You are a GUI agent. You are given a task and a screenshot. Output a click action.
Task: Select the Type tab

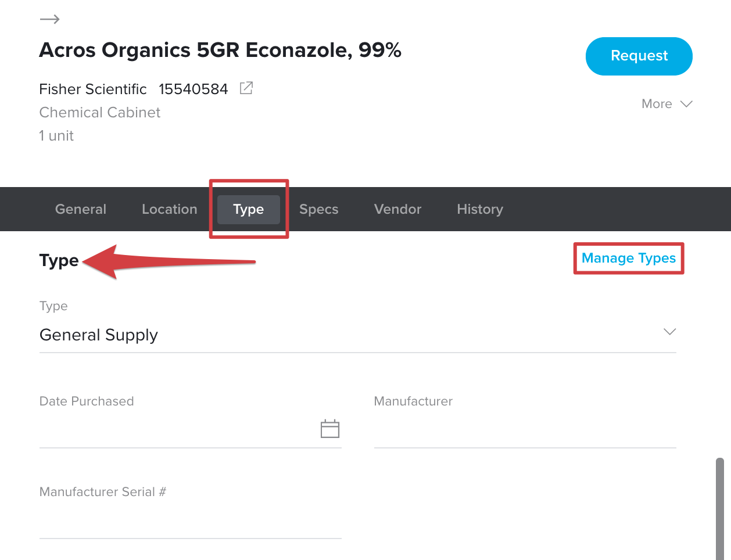[249, 209]
